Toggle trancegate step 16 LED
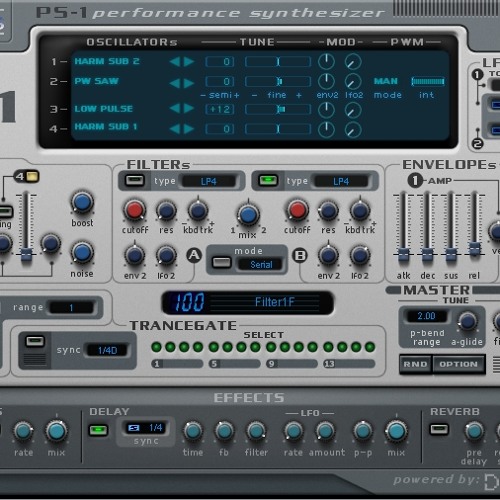500x500 pixels. point(370,347)
